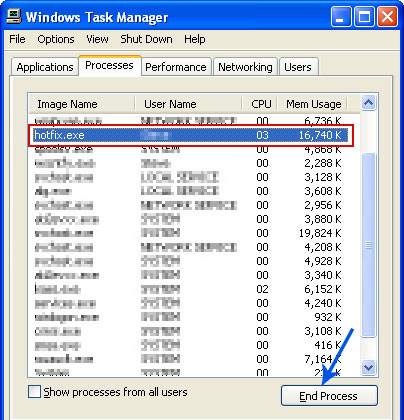Open the Help menu
The width and height of the screenshot is (404, 420).
pyautogui.click(x=195, y=39)
